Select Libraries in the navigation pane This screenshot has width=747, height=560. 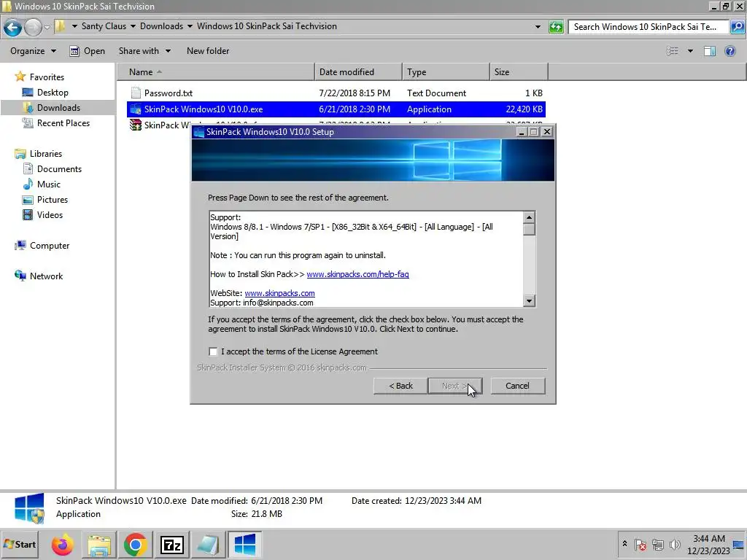point(46,154)
